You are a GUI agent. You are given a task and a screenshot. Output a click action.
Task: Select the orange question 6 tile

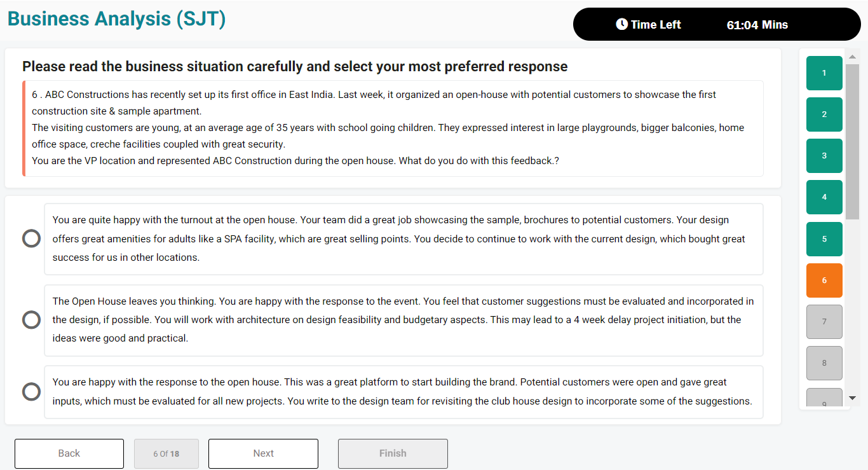[x=824, y=280]
